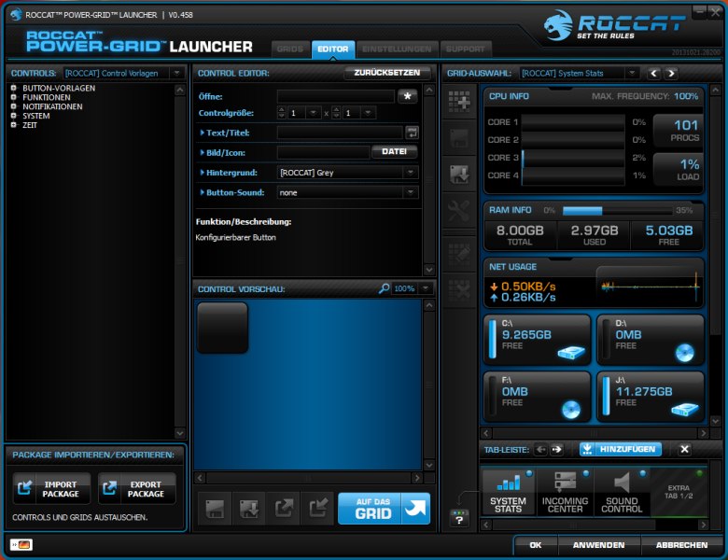Select the EDITOR tab
The image size is (728, 560).
(x=333, y=49)
